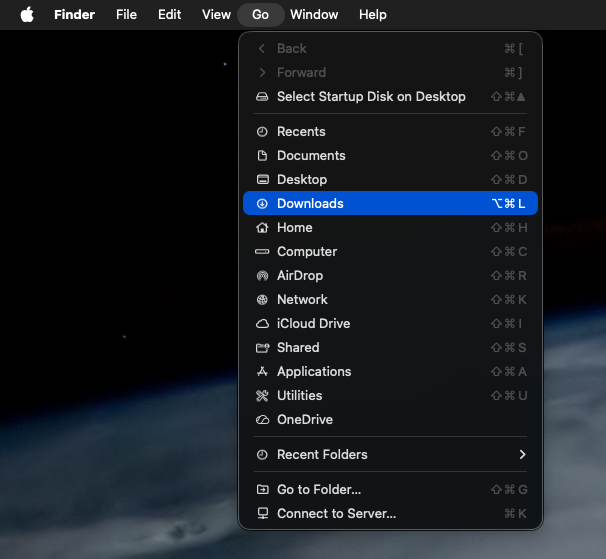Click the Recents clock icon
606x559 pixels.
(x=262, y=132)
